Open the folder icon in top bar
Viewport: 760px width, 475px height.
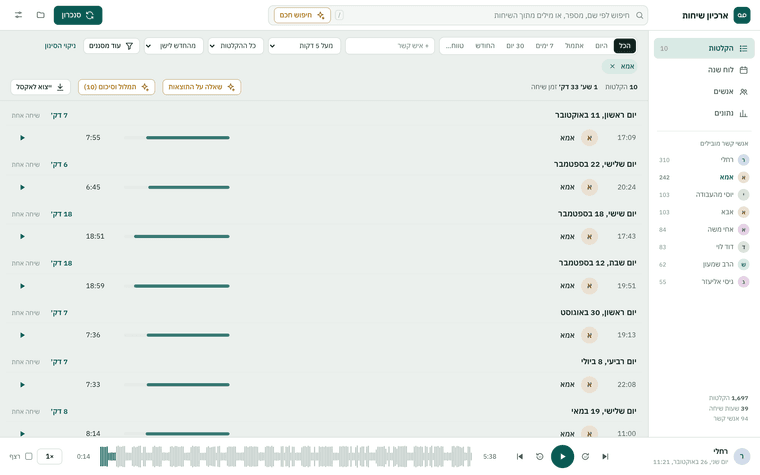point(41,15)
